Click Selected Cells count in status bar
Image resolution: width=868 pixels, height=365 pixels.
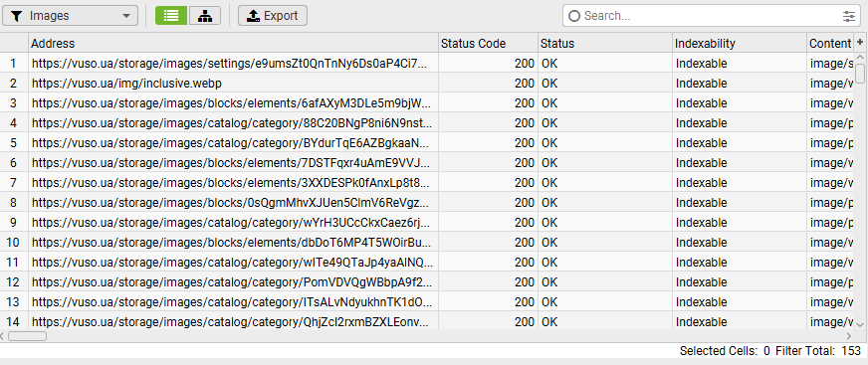click(x=725, y=351)
